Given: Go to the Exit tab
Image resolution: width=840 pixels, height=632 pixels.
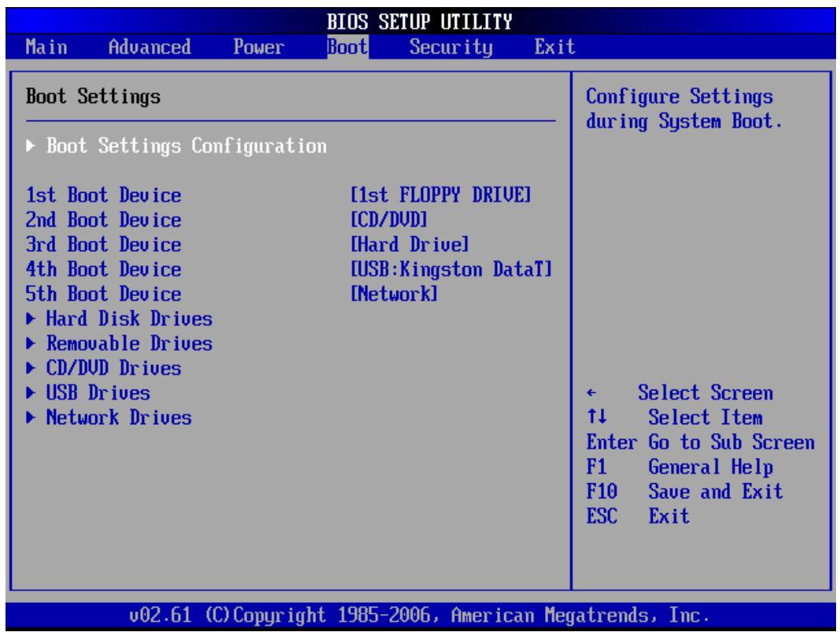Looking at the screenshot, I should tap(554, 47).
